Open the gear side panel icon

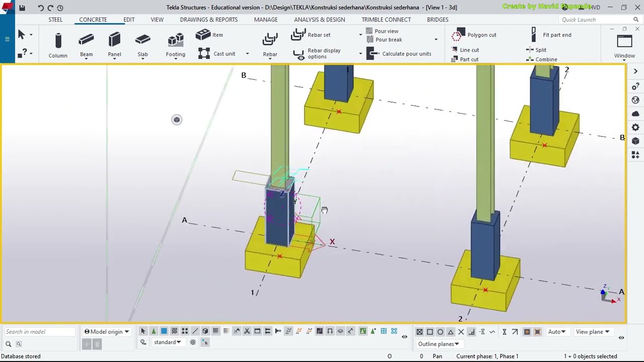(x=635, y=128)
